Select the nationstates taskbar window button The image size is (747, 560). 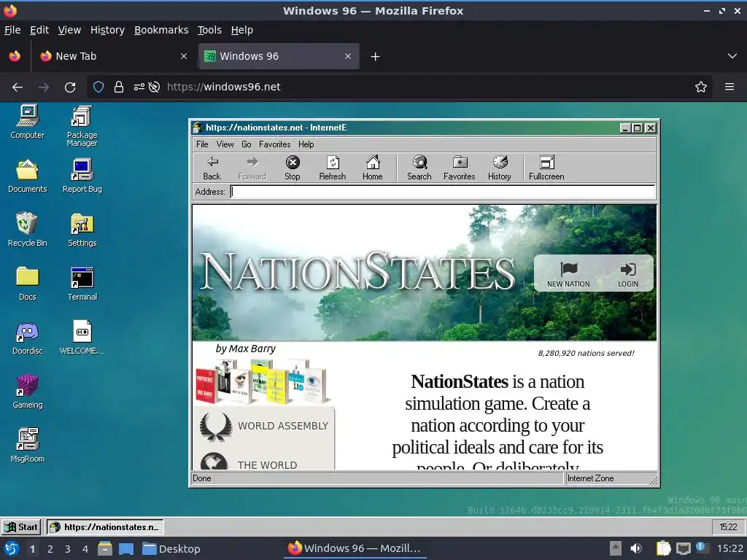[105, 527]
